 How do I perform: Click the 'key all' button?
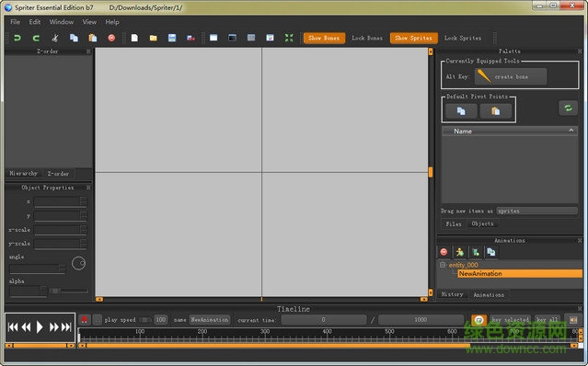[x=548, y=319]
